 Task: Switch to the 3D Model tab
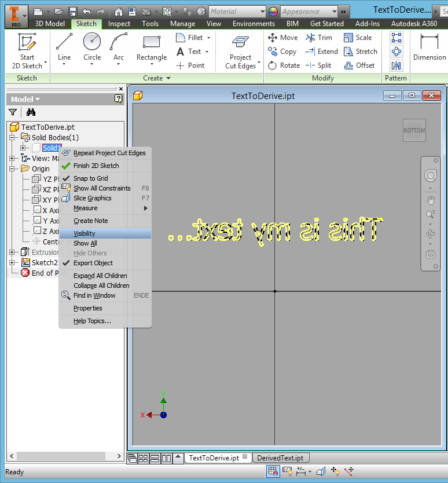coord(50,24)
